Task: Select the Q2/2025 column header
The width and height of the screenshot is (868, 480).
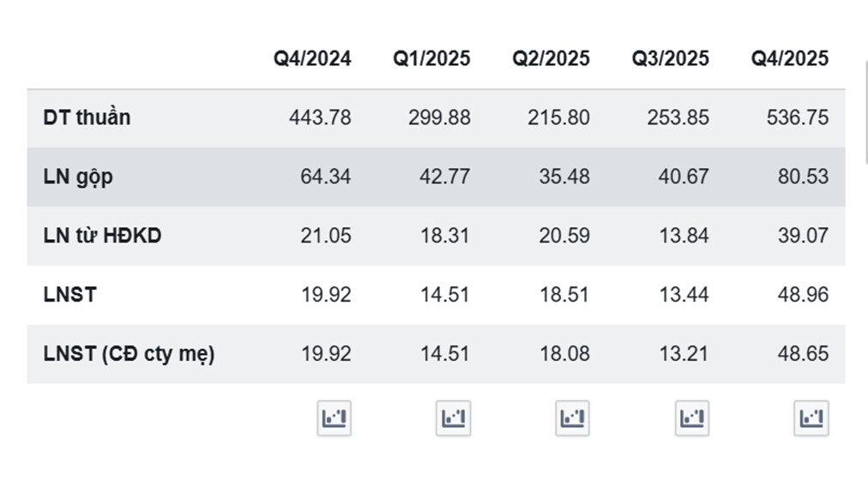Action: click(552, 58)
